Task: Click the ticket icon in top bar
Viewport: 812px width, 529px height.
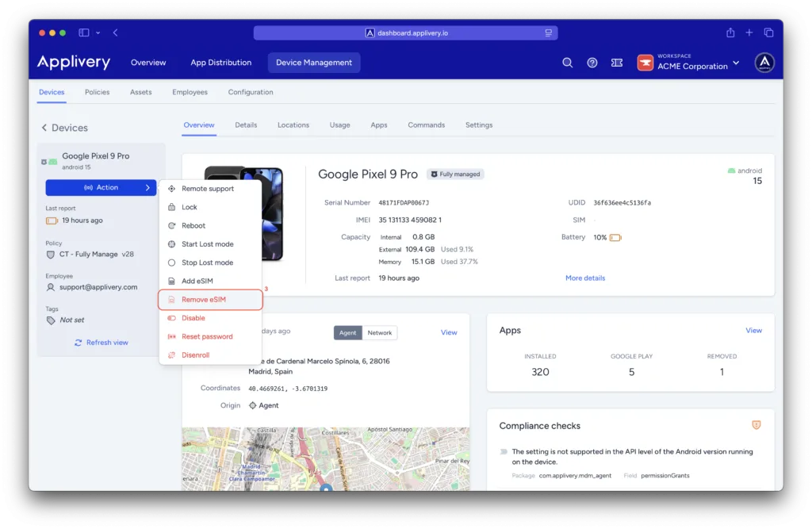Action: click(x=616, y=63)
